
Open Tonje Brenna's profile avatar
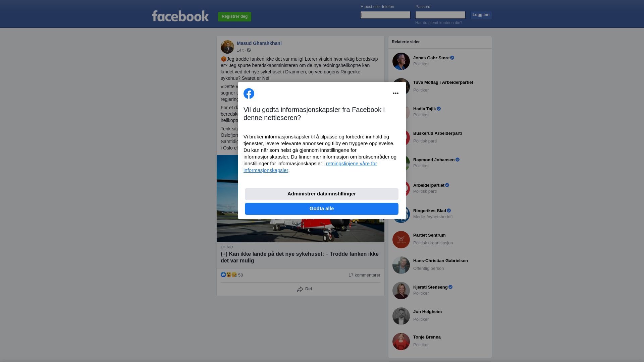point(401,342)
